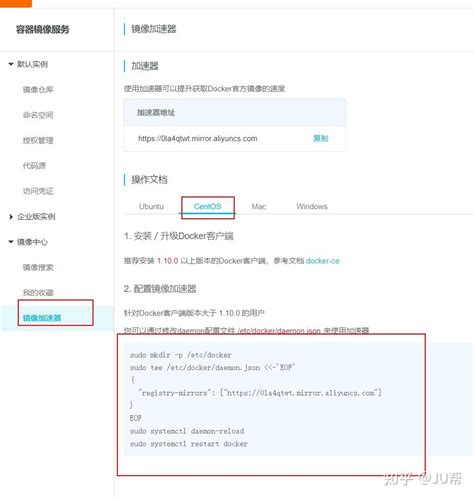Image resolution: width=474 pixels, height=498 pixels.
Task: Open 镜像搜索 in the sidebar
Action: (38, 267)
